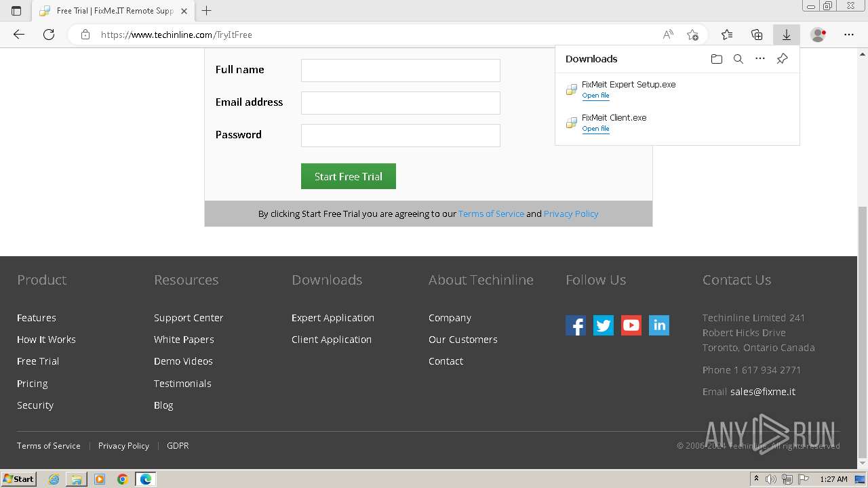The height and width of the screenshot is (488, 868).
Task: Show hidden tray icons arrow
Action: point(756,479)
